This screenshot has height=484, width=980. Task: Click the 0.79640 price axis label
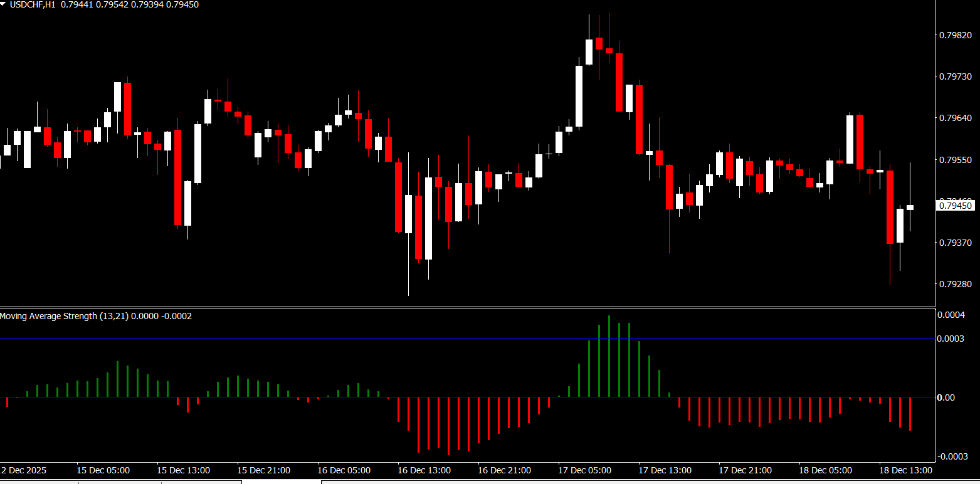click(x=955, y=118)
